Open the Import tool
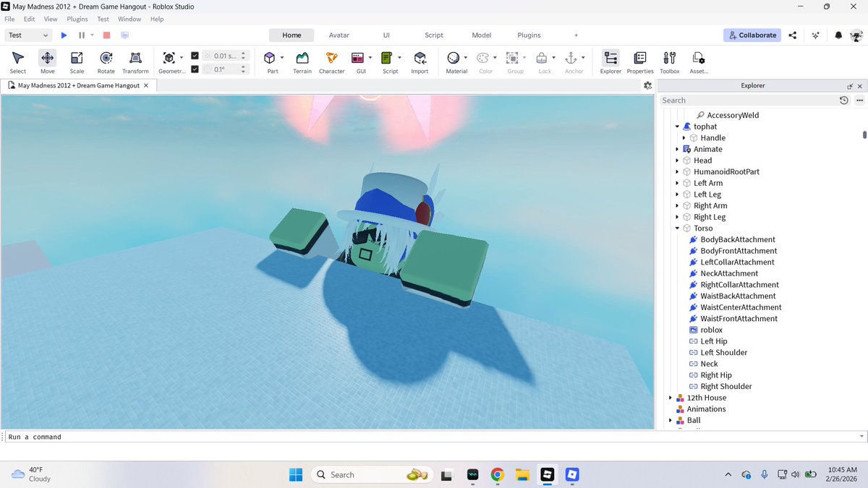This screenshot has height=488, width=868. 420,62
